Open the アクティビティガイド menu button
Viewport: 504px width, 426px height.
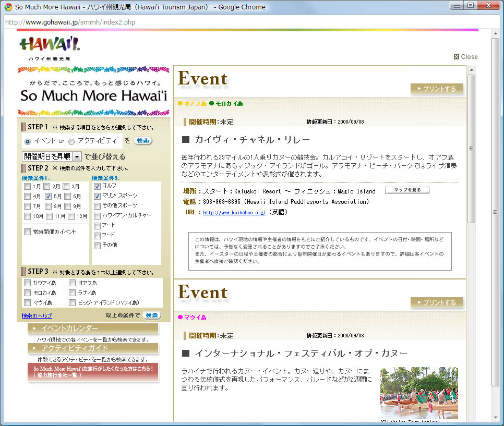coord(93,348)
